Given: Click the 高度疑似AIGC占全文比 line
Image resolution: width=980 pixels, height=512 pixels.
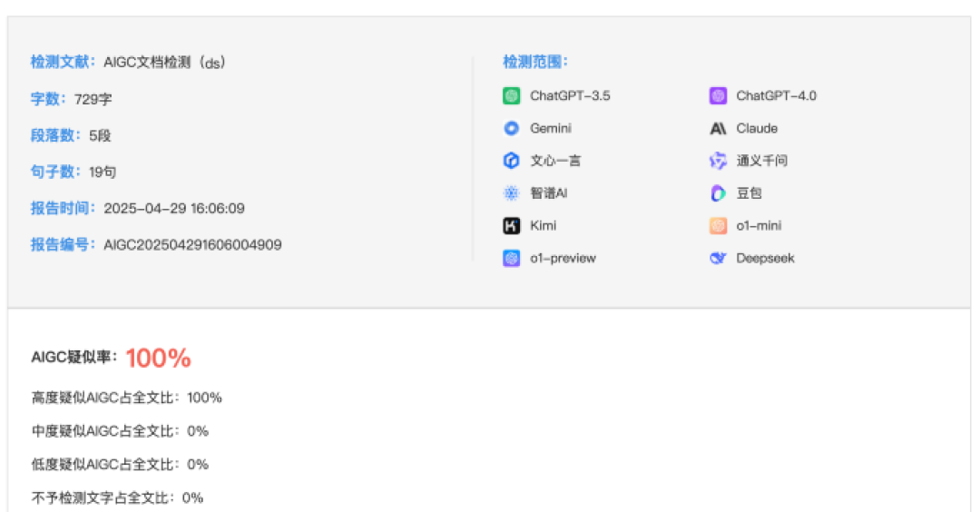Looking at the screenshot, I should [x=127, y=398].
